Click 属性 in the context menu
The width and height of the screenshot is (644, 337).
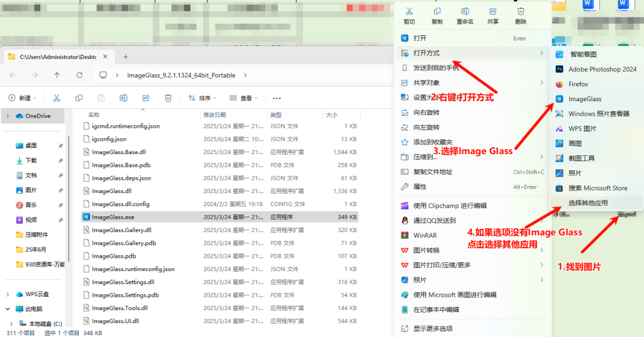[x=419, y=187]
